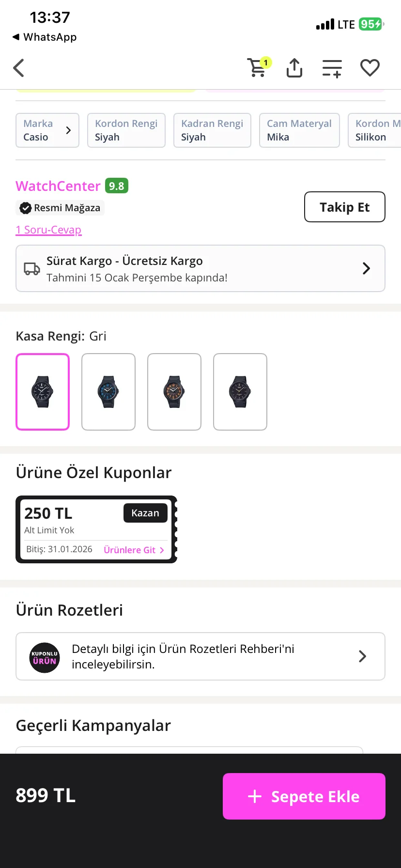
Task: Go back using the back arrow
Action: 19,68
